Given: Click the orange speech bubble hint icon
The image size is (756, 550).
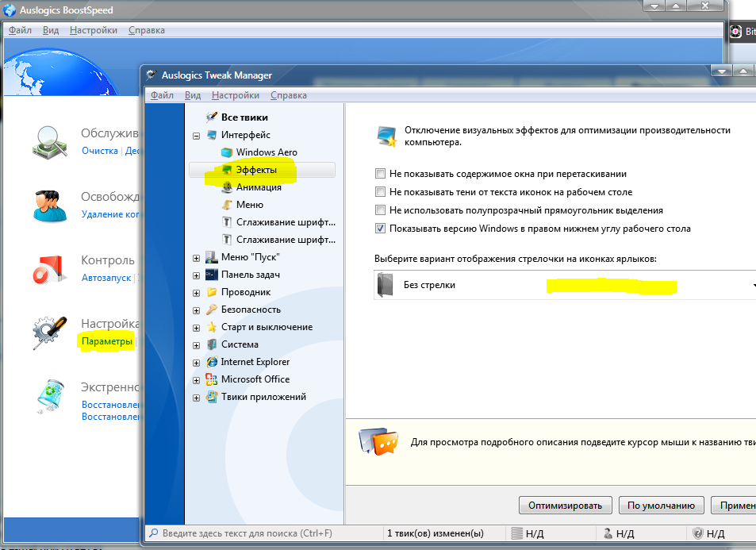Looking at the screenshot, I should (378, 441).
